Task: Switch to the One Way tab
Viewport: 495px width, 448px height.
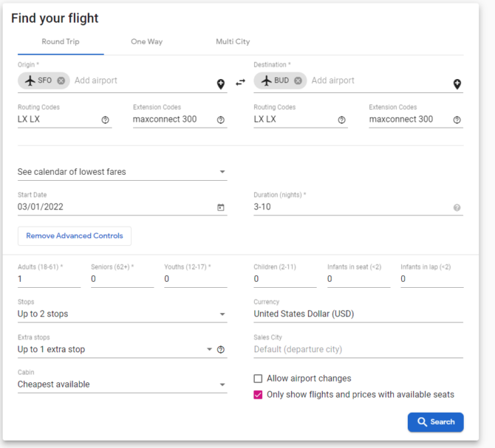Action: 147,41
